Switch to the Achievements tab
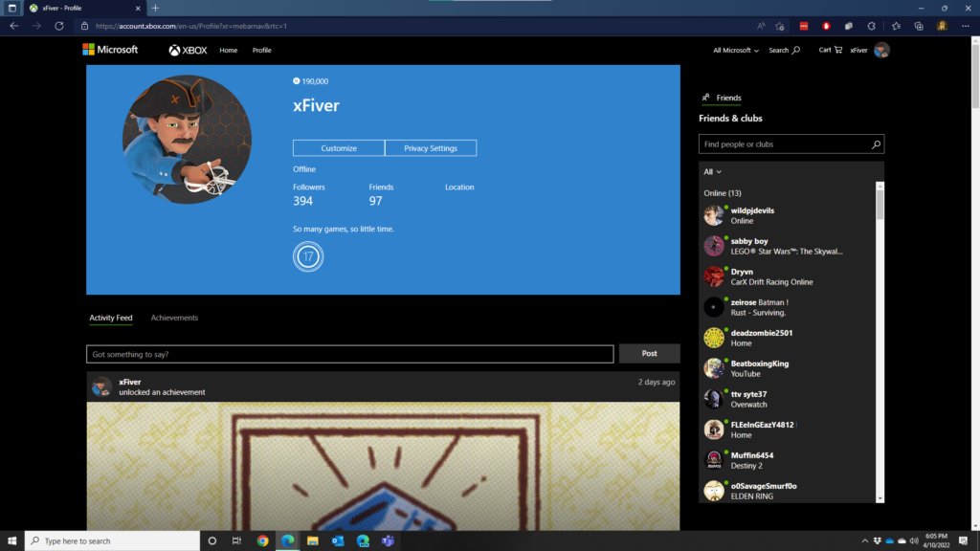The image size is (980, 551). pos(174,318)
